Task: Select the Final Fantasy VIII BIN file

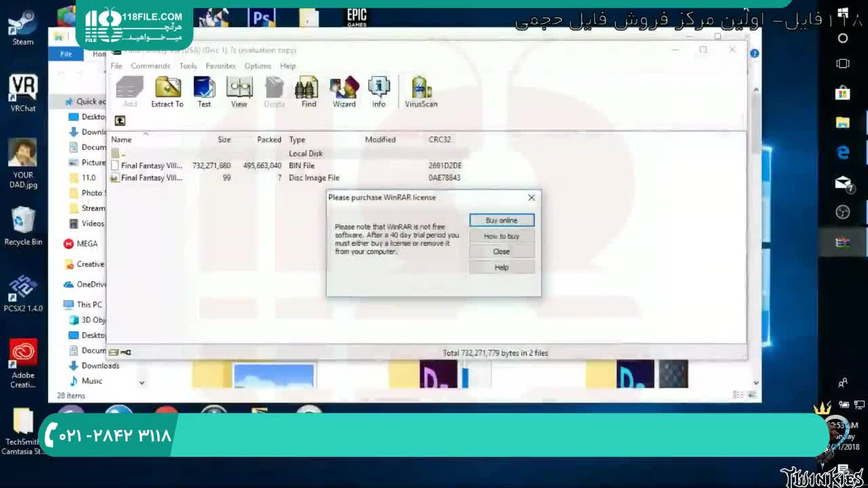Action: click(151, 165)
